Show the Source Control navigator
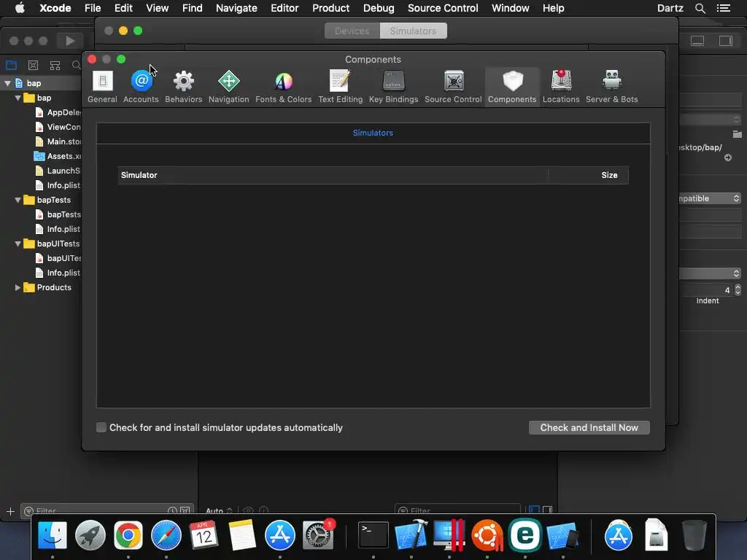This screenshot has height=560, width=747. point(33,65)
